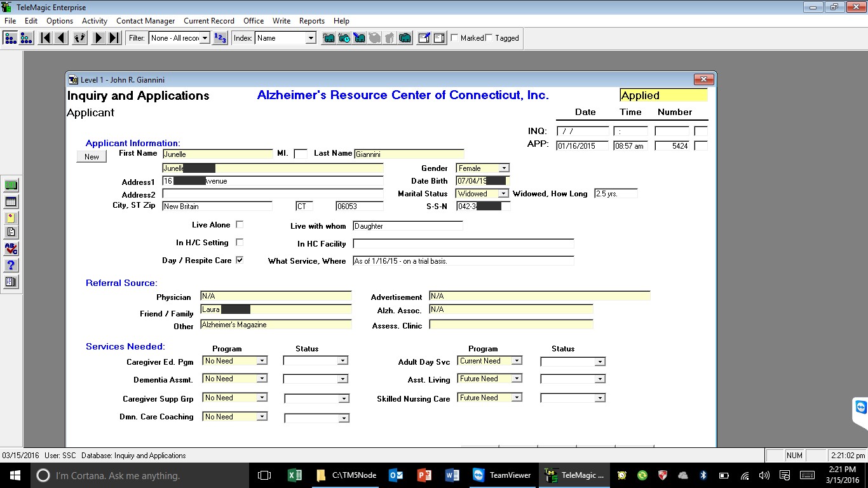Open Adult Day Svc program dropdown
The width and height of the screenshot is (868, 488).
pos(517,361)
